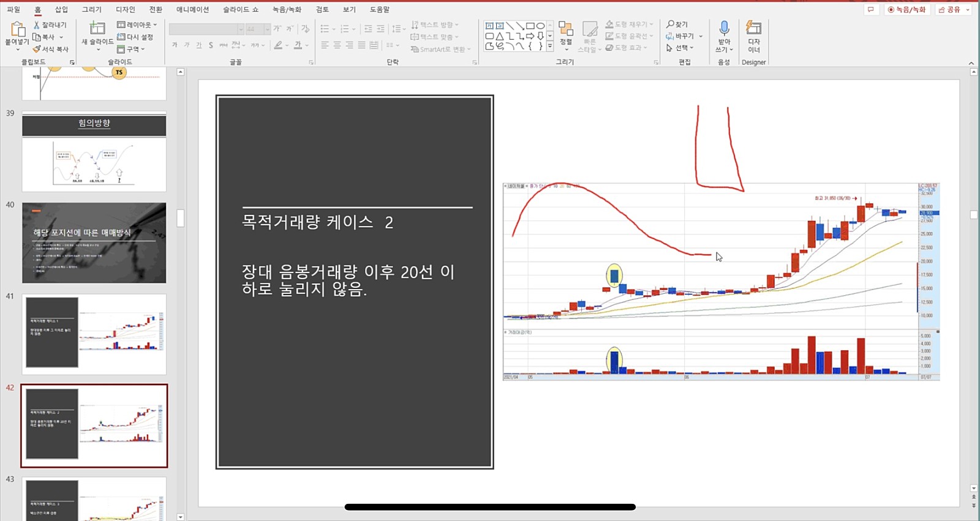Expand the Section (구역) dropdown
Viewport: 980px width, 521px height.
(130, 49)
